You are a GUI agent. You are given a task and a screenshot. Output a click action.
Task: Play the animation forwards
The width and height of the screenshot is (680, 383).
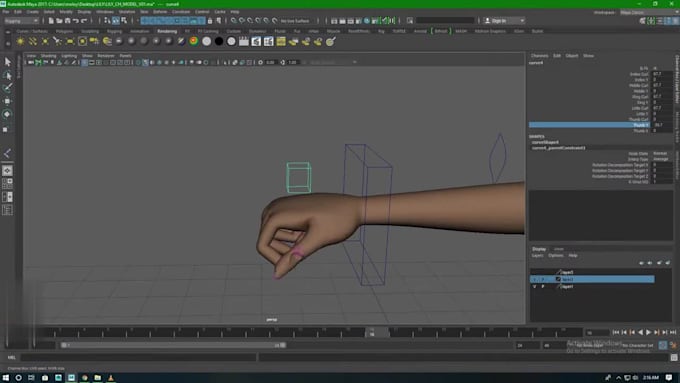(648, 332)
